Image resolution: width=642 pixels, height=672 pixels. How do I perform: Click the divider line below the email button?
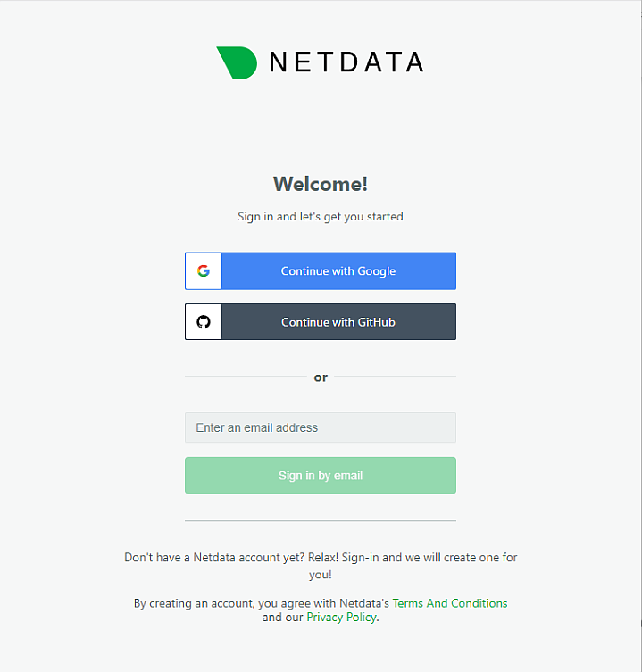321,520
